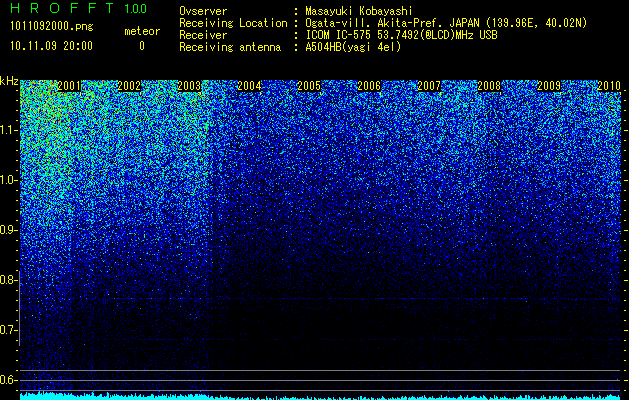The height and width of the screenshot is (400, 629).
Task: Click the Receiving antenna label
Action: (x=230, y=47)
